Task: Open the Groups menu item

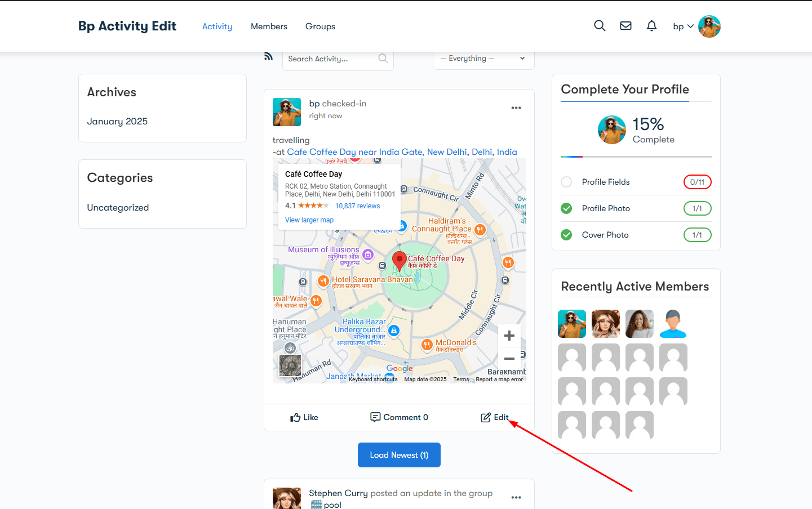Action: pos(320,26)
